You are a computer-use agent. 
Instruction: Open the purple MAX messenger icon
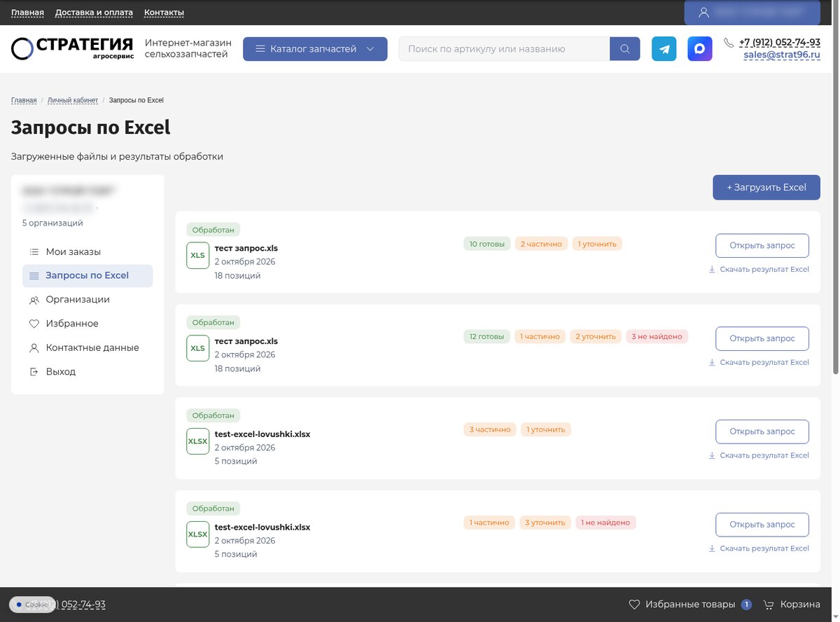click(x=700, y=49)
